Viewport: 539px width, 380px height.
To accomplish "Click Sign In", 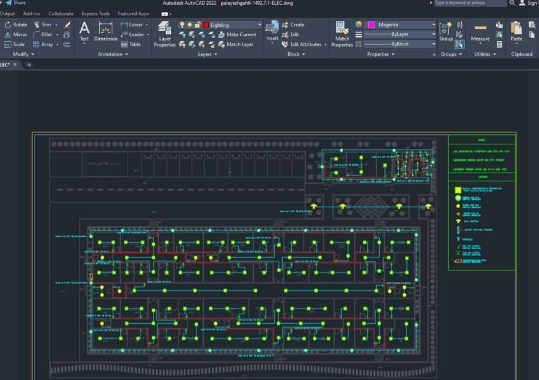I will pos(529,3).
